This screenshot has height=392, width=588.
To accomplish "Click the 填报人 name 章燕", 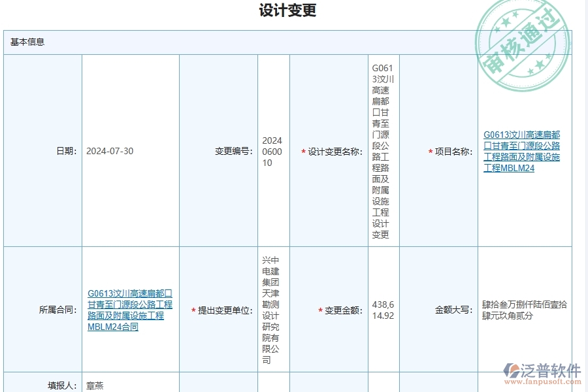I will pos(93,385).
